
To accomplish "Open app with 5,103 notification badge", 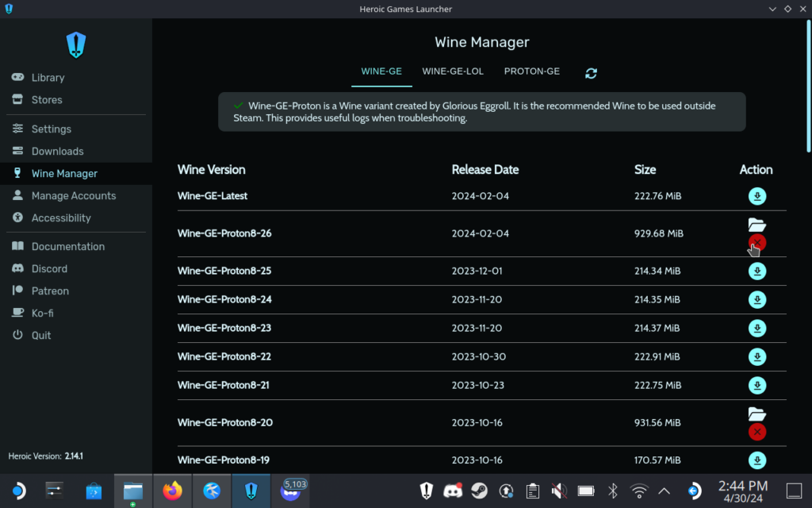I will coord(290,491).
